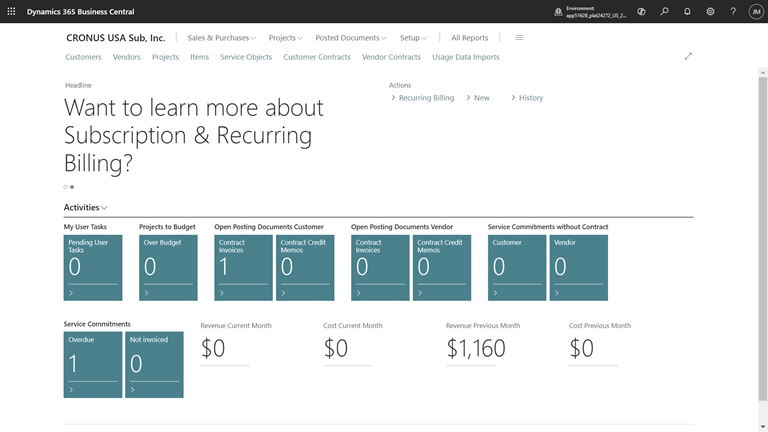Click Dynamics 365 Business Central title

coord(80,11)
